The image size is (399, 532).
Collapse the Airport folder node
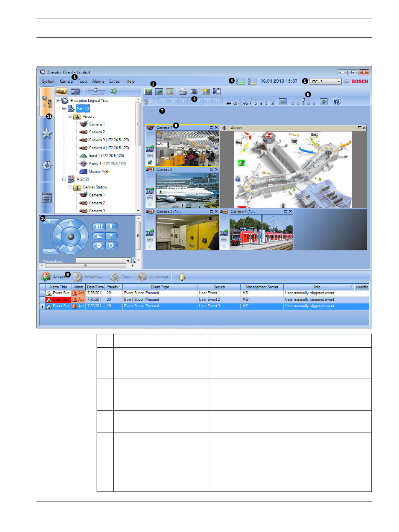point(70,117)
